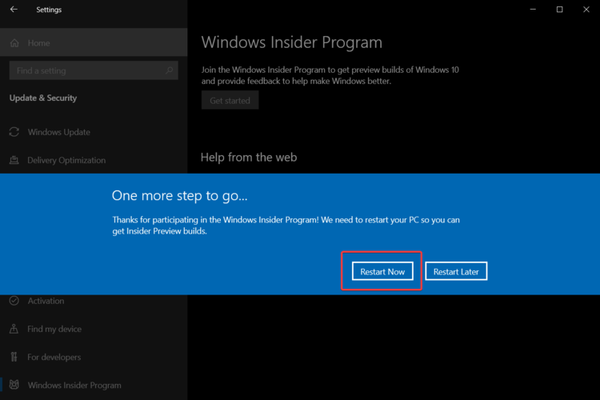The height and width of the screenshot is (400, 600).
Task: Go to Activation settings text
Action: 46,300
